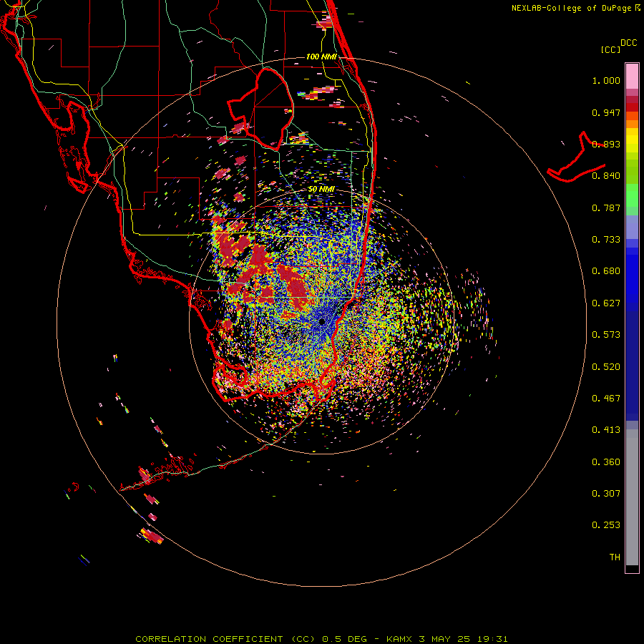Click the 0.627 scale value
Viewport: 644px width, 644px height.
pos(606,303)
